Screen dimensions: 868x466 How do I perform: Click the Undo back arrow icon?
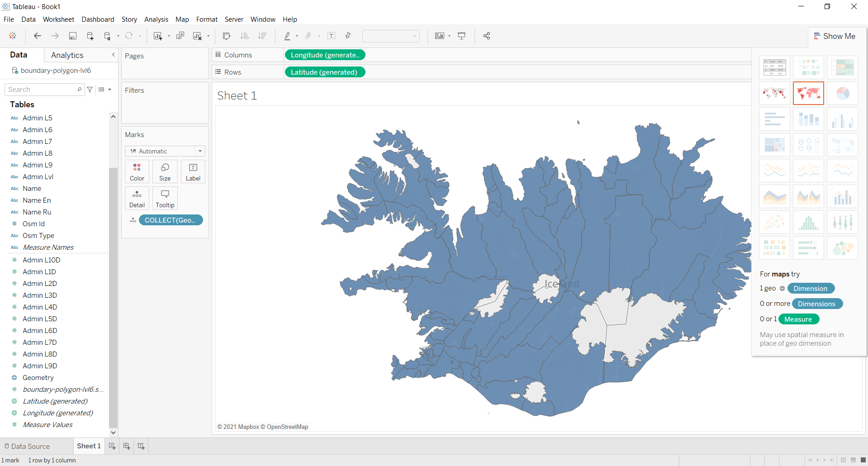click(x=38, y=36)
